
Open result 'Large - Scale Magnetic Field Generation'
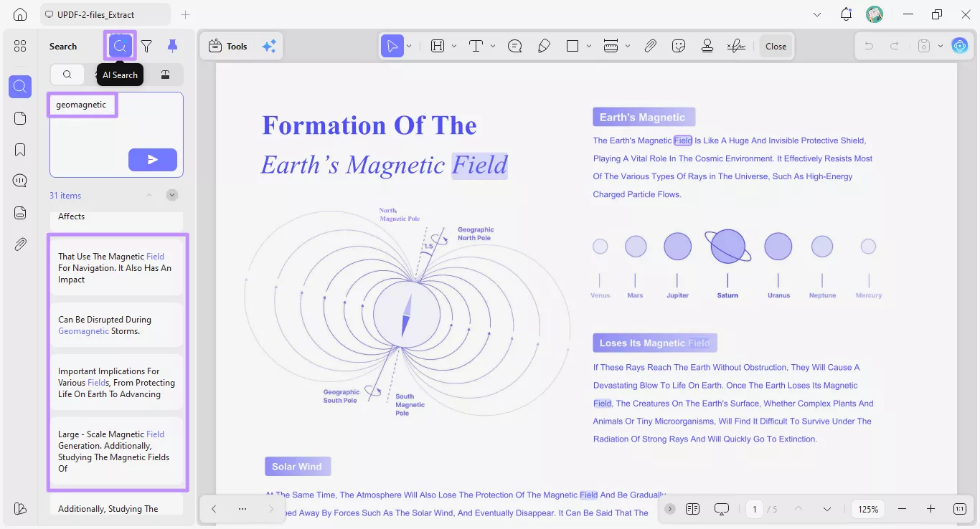[x=116, y=451]
